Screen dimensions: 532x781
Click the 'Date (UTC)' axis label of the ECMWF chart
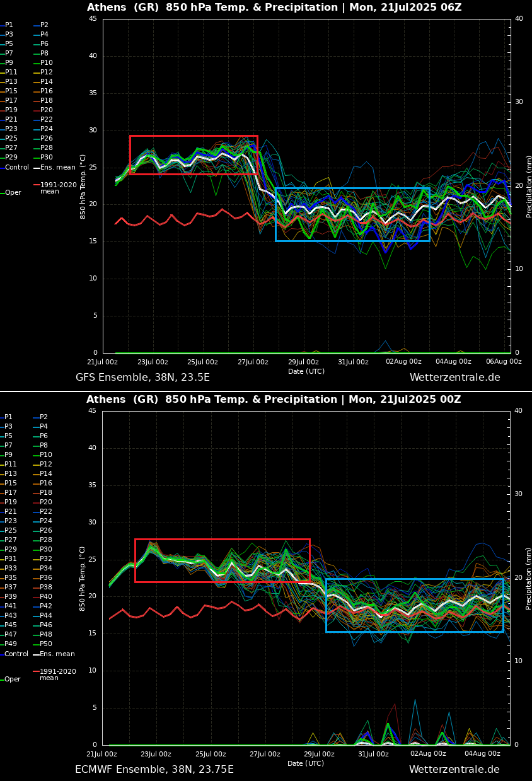306,763
